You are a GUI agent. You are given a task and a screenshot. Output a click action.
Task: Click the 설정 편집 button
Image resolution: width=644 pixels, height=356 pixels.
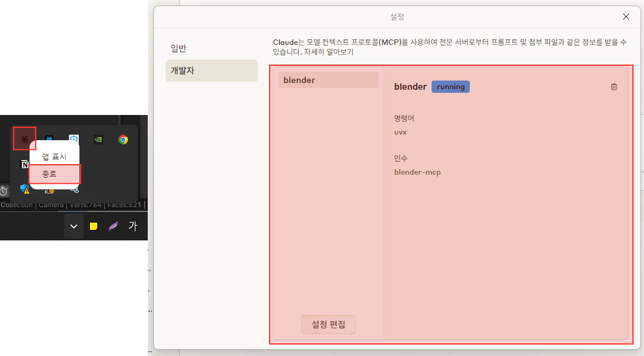pos(328,325)
